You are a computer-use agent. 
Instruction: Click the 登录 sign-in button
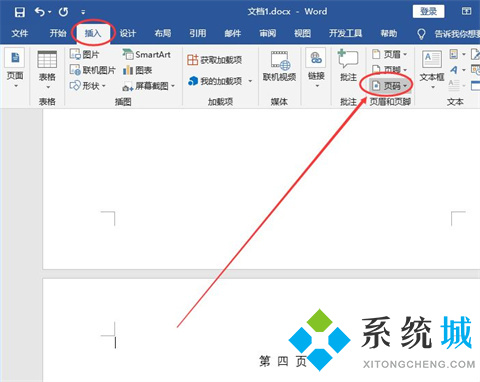coord(429,12)
